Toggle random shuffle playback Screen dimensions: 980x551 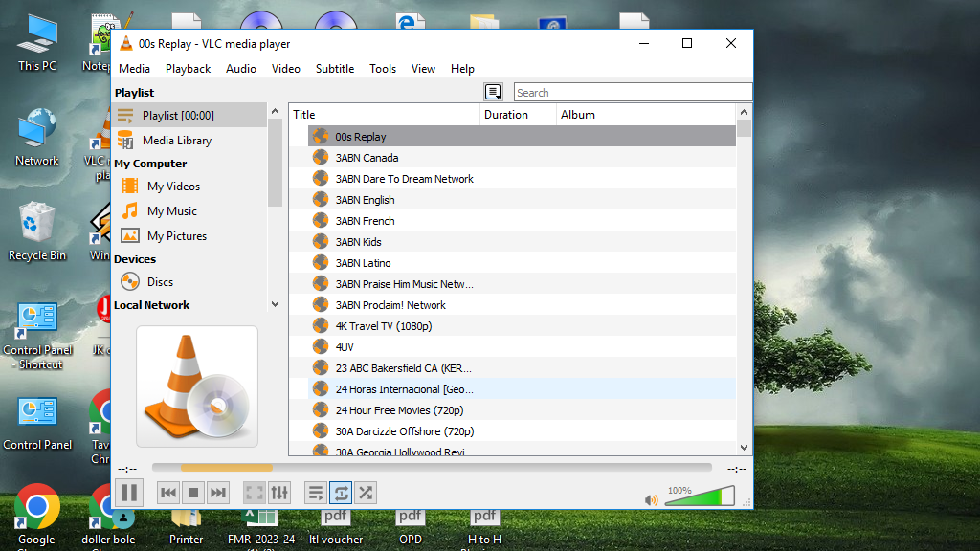point(366,493)
